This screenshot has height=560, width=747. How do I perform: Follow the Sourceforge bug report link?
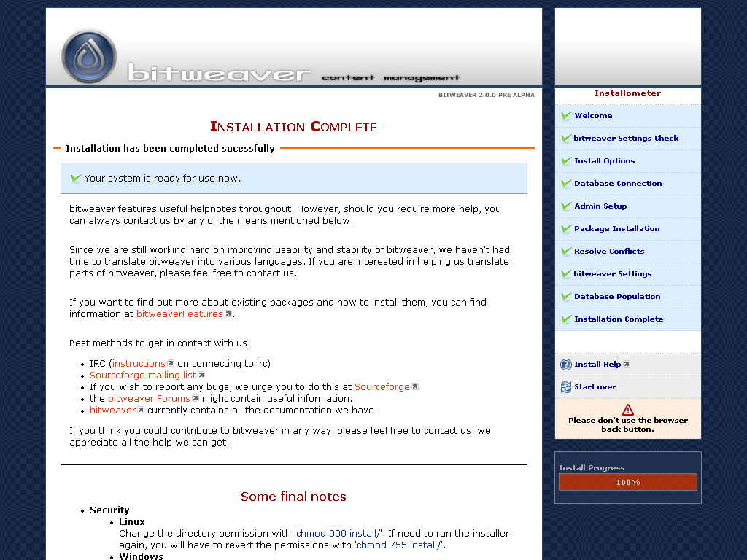pos(382,386)
